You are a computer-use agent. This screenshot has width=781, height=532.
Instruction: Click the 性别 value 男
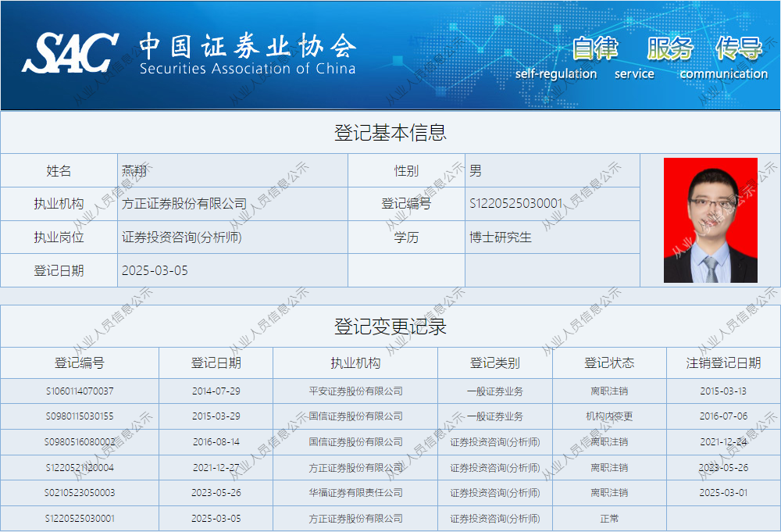point(476,170)
